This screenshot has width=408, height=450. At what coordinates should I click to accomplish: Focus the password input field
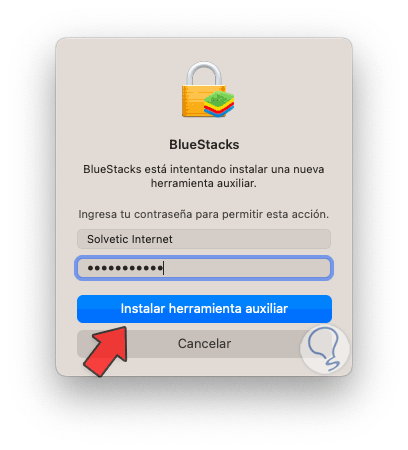(x=204, y=268)
